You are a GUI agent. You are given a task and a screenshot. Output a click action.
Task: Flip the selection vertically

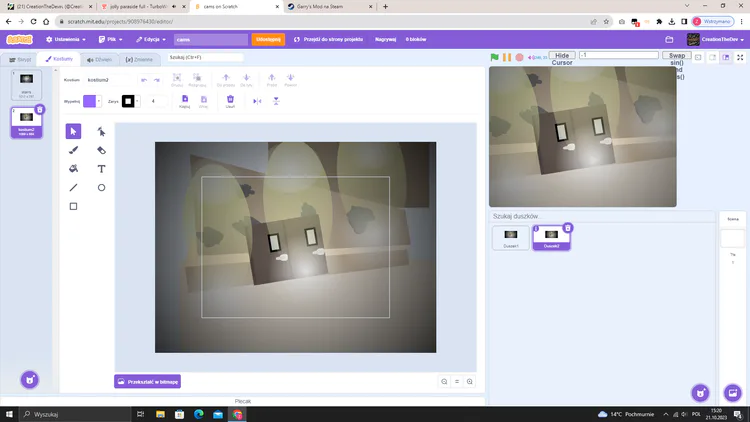[276, 101]
